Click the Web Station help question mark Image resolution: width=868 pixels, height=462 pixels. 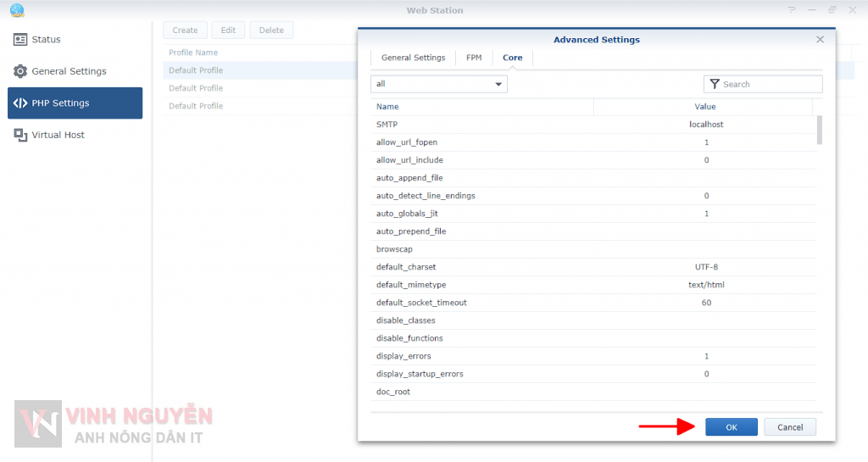(x=792, y=10)
